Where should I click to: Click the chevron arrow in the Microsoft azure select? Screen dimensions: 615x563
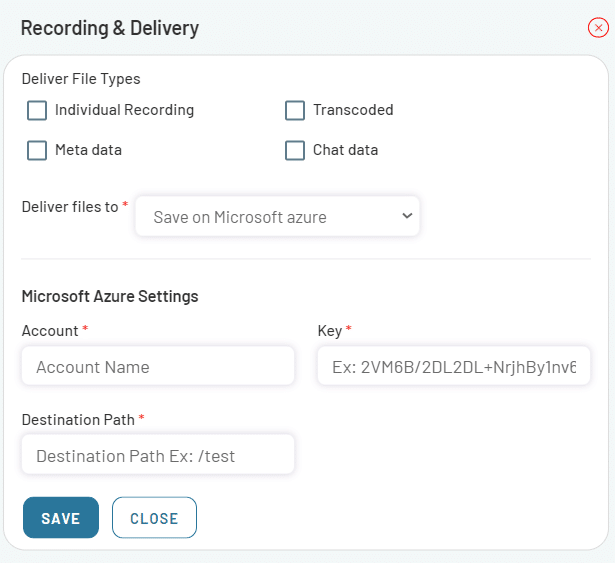407,216
